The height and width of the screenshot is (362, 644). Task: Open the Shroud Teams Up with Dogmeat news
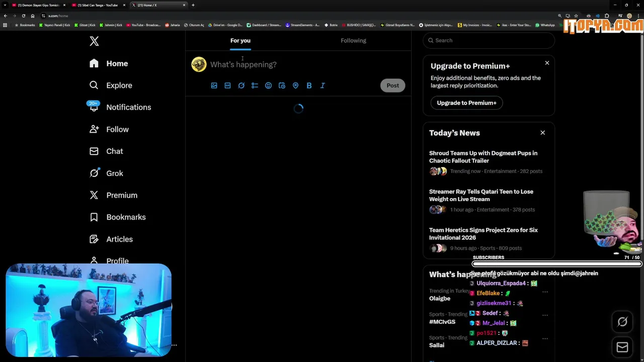[x=489, y=162]
